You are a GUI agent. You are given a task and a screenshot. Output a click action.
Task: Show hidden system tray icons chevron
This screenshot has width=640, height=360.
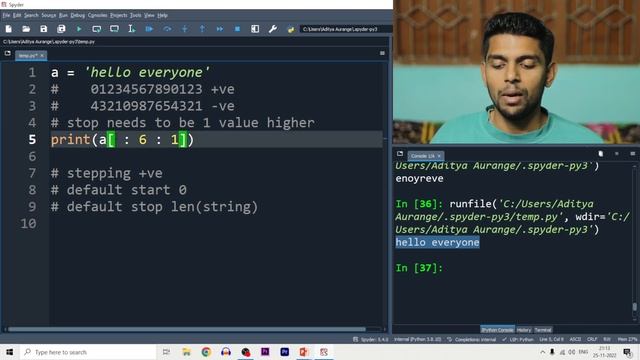pyautogui.click(x=542, y=352)
